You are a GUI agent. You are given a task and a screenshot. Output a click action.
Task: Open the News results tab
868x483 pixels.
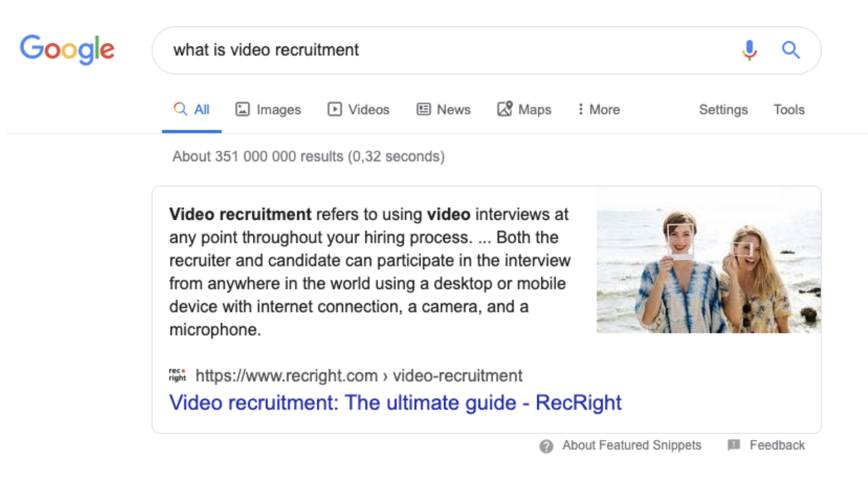point(443,110)
